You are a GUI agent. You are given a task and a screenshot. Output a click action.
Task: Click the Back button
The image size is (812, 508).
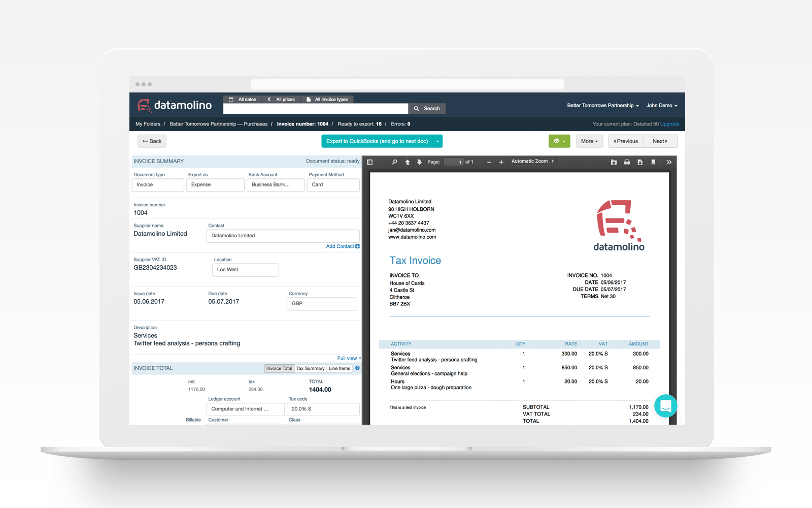click(x=152, y=141)
